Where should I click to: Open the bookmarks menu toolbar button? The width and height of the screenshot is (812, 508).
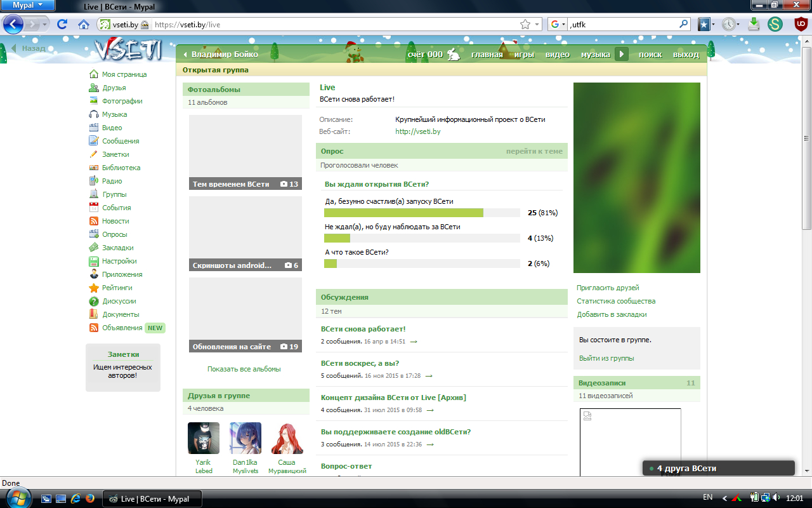pyautogui.click(x=705, y=24)
